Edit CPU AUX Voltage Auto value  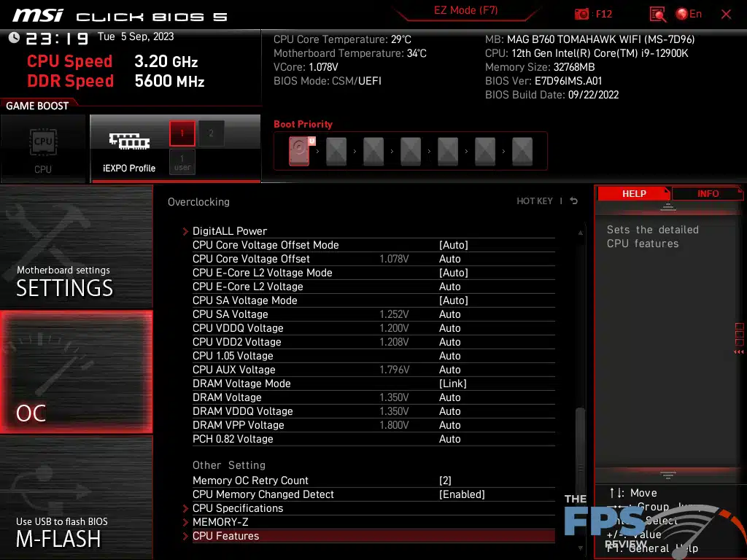[449, 369]
